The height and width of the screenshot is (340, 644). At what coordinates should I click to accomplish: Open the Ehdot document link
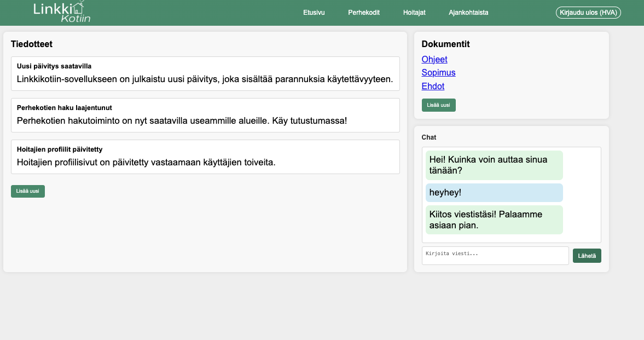[433, 87]
